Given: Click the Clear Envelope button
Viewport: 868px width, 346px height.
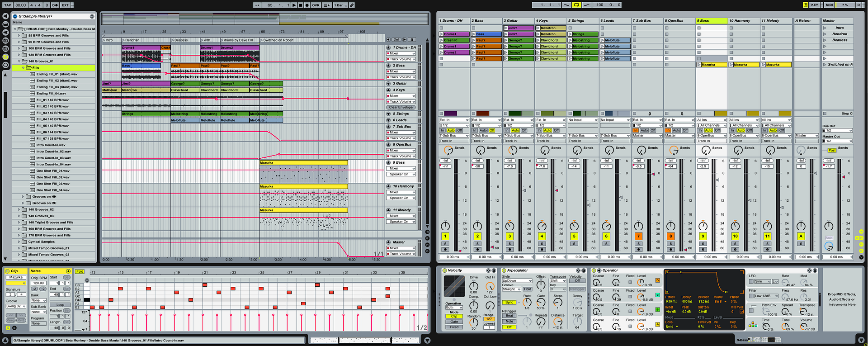Looking at the screenshot, I should [x=401, y=107].
